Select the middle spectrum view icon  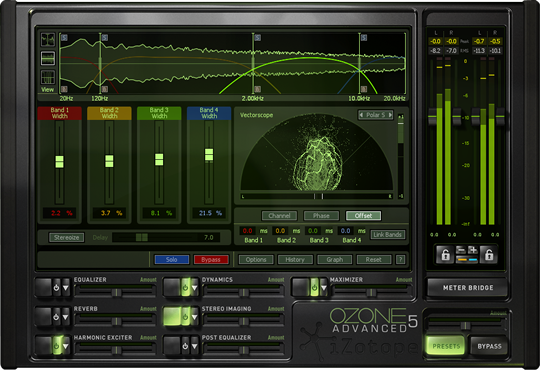click(48, 58)
